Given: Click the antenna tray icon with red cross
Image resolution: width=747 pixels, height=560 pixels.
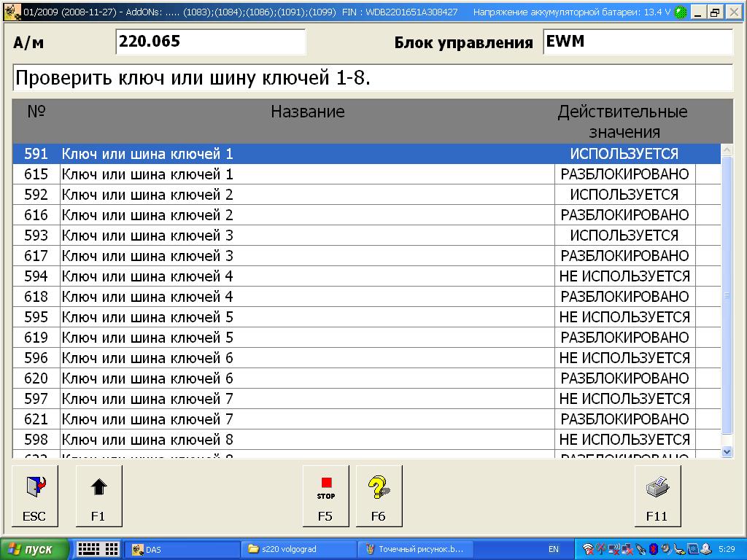Looking at the screenshot, I should tap(601, 549).
